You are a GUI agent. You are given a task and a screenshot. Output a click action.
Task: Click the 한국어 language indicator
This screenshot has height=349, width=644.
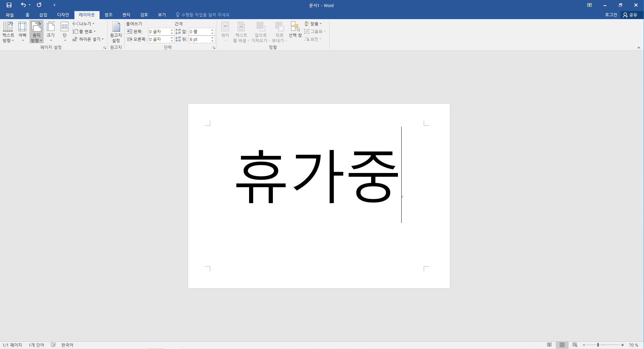coord(67,345)
